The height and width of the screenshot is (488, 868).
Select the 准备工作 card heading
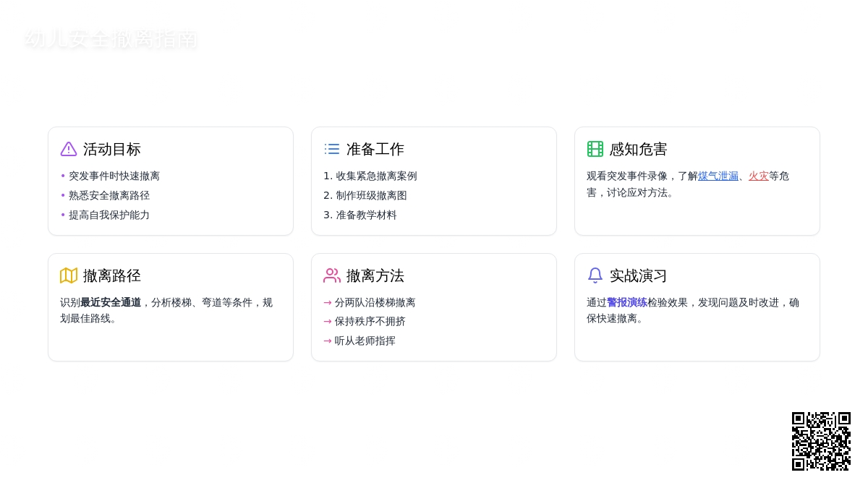[375, 149]
